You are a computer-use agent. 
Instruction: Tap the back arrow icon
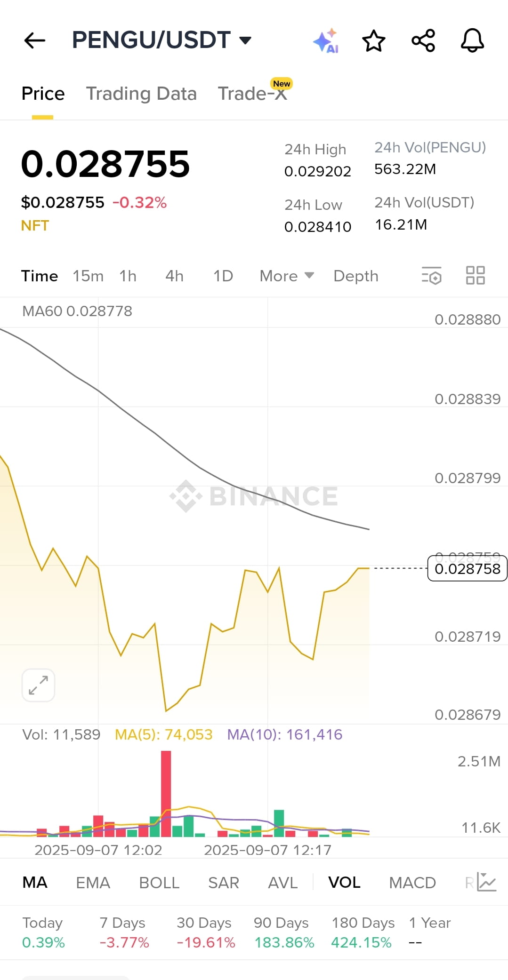[35, 40]
